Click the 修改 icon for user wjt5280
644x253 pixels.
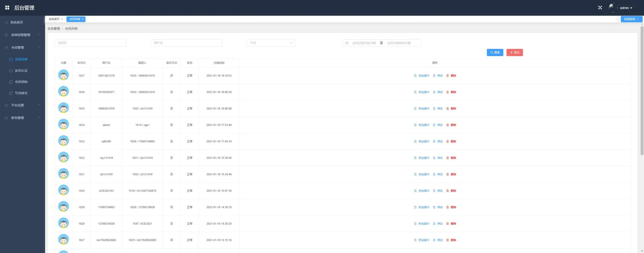(434, 141)
